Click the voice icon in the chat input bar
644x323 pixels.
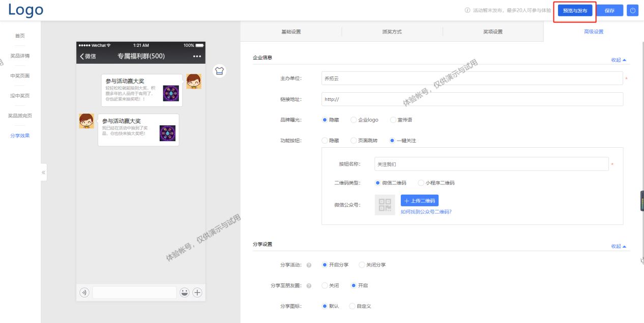[84, 292]
